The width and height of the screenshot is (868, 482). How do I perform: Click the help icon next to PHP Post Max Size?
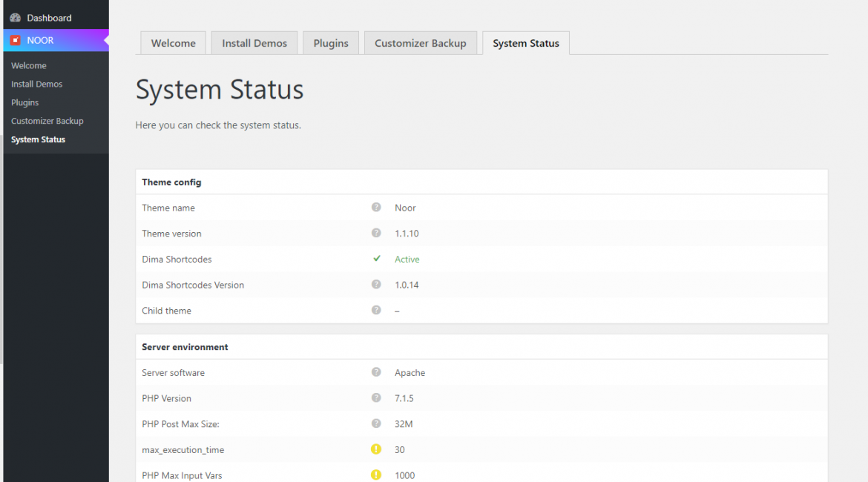coord(376,423)
